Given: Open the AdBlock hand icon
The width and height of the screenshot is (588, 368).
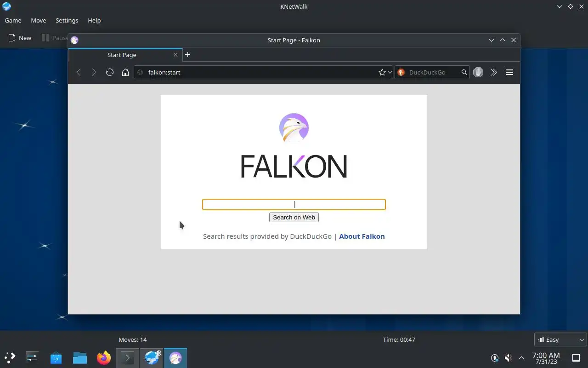Looking at the screenshot, I should tap(478, 72).
